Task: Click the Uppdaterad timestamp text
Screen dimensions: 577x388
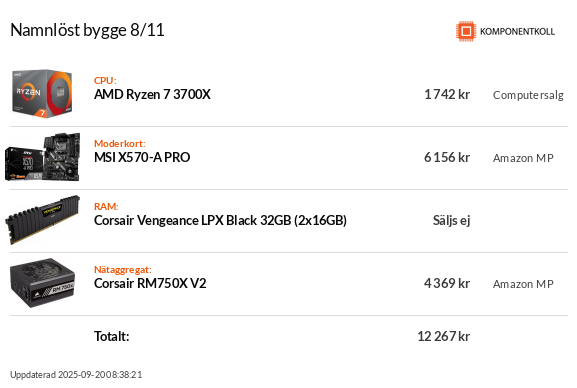Action: pyautogui.click(x=76, y=375)
